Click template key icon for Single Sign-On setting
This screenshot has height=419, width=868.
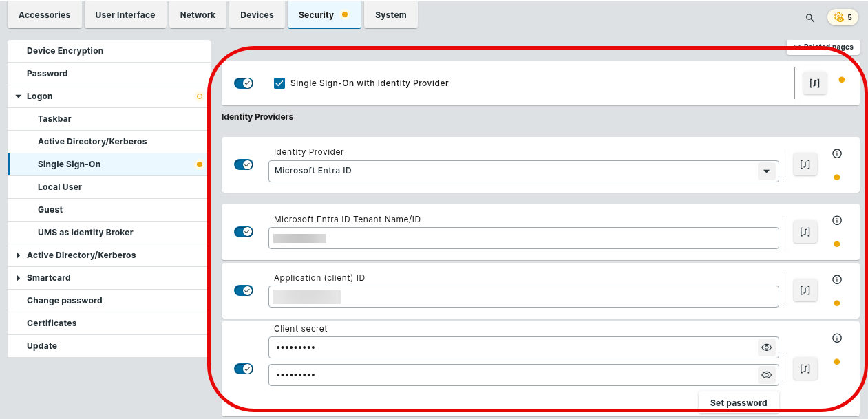814,83
